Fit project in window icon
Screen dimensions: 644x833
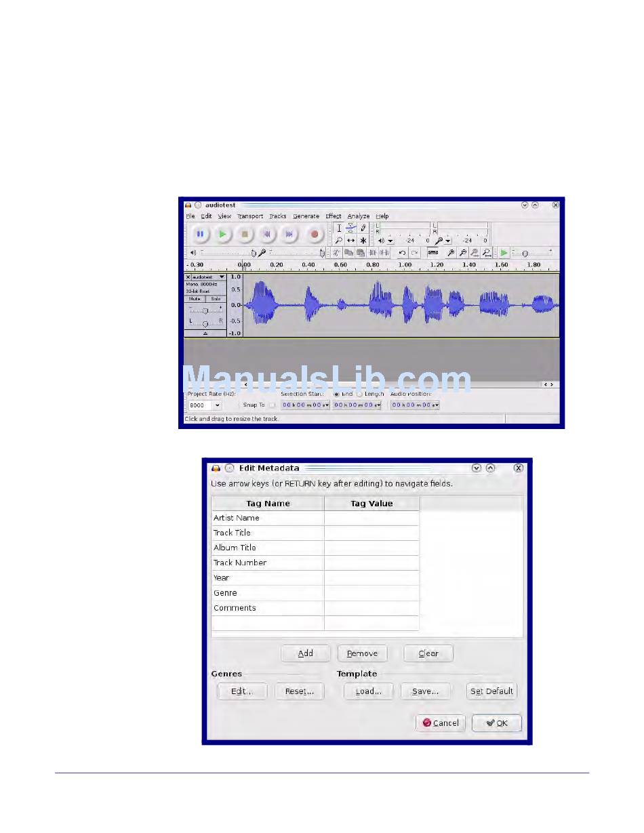[x=487, y=252]
